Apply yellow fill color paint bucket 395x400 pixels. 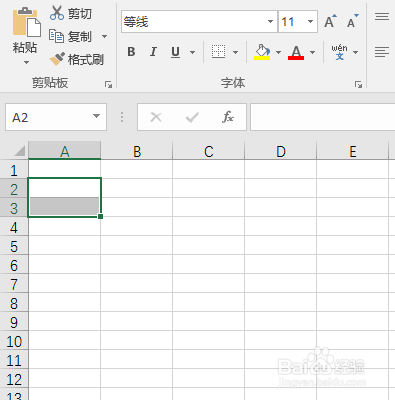tap(262, 52)
